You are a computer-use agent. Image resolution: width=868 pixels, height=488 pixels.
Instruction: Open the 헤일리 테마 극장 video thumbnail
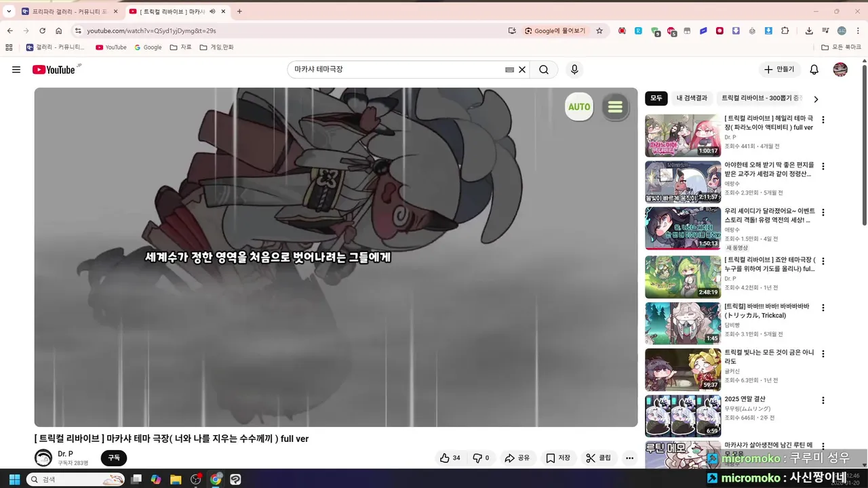pos(683,136)
